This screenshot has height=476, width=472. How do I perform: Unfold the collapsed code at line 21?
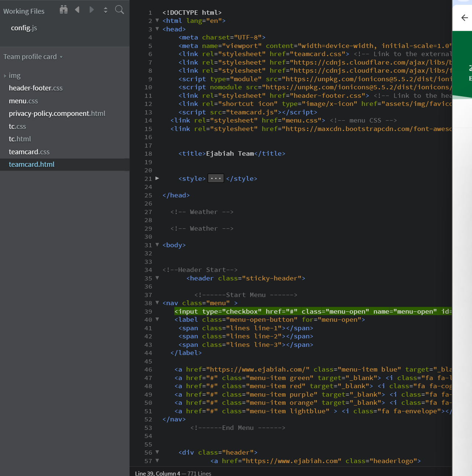point(157,178)
